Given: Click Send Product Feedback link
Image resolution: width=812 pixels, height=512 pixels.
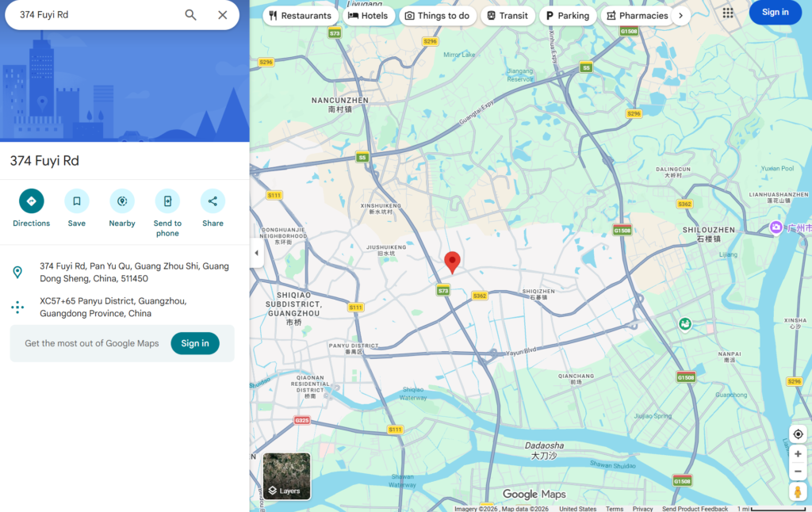Looking at the screenshot, I should (695, 509).
